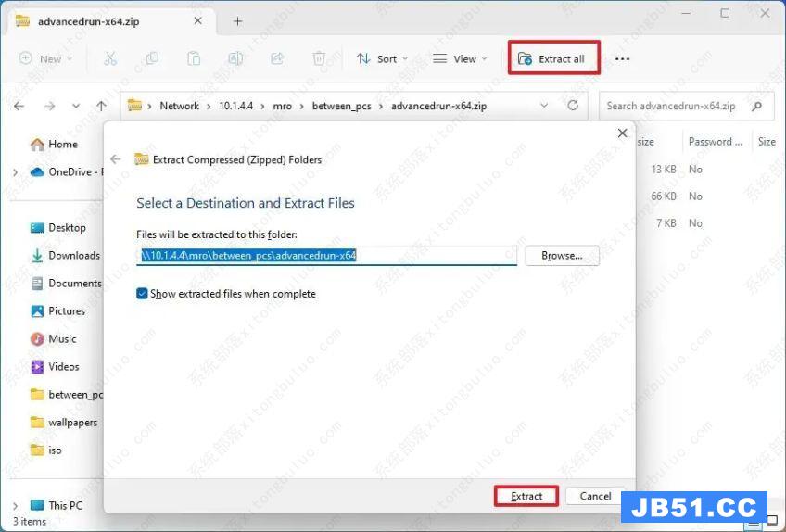Open a new tab with plus button
This screenshot has width=786, height=532.
(238, 21)
